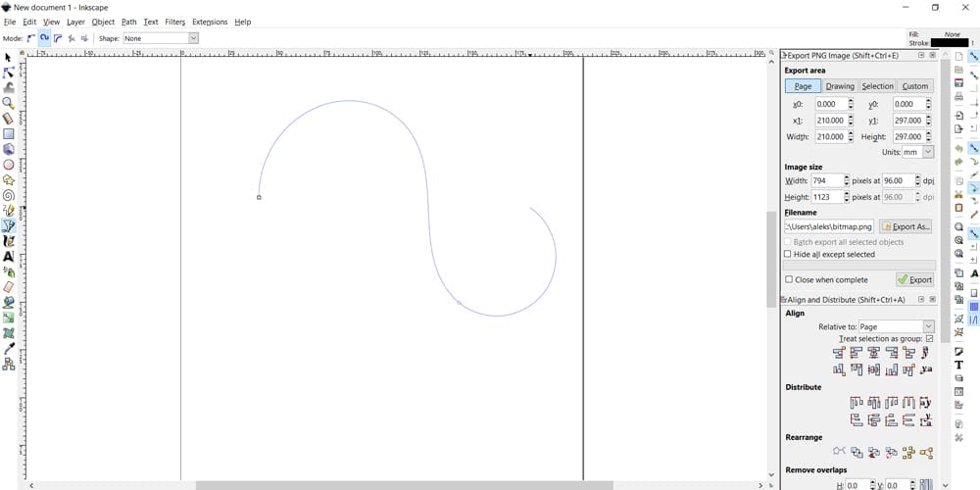This screenshot has width=980, height=490.
Task: Choose Selection export area button
Action: (x=877, y=86)
